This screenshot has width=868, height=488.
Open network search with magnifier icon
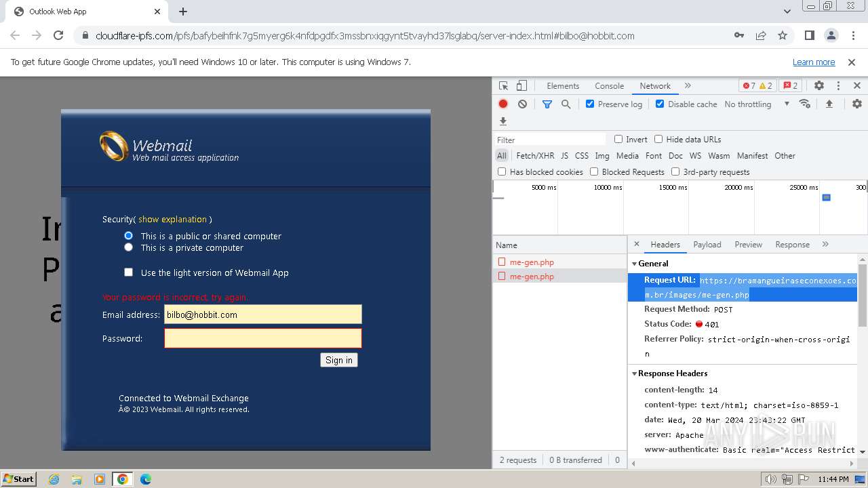click(x=566, y=104)
